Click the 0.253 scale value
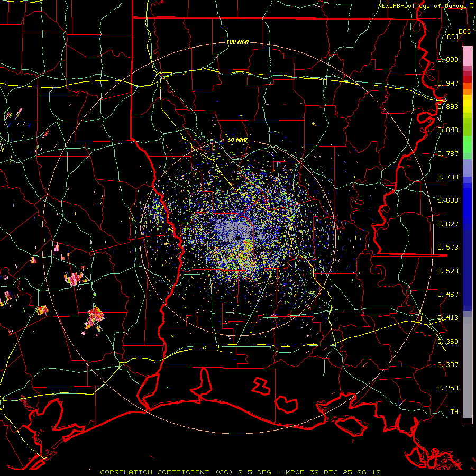Screen dimensions: 476x476 pyautogui.click(x=448, y=388)
